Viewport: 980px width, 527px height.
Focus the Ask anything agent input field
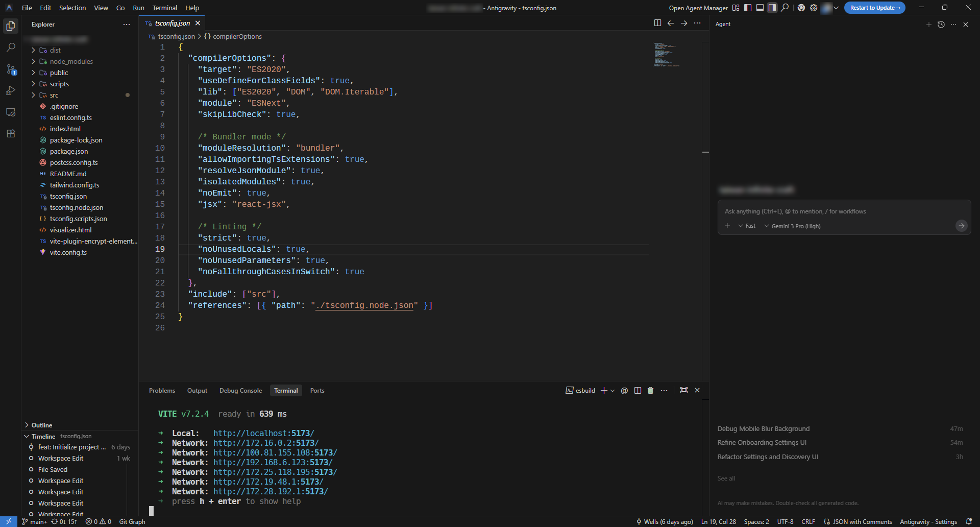tap(837, 211)
